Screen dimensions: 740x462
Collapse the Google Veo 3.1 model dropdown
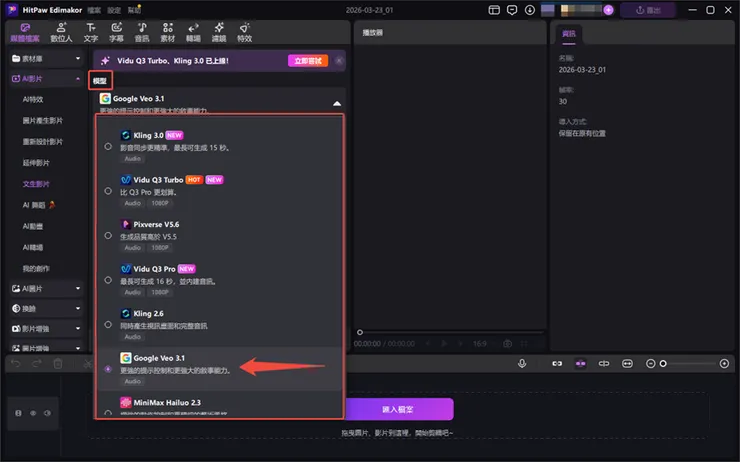click(x=337, y=103)
